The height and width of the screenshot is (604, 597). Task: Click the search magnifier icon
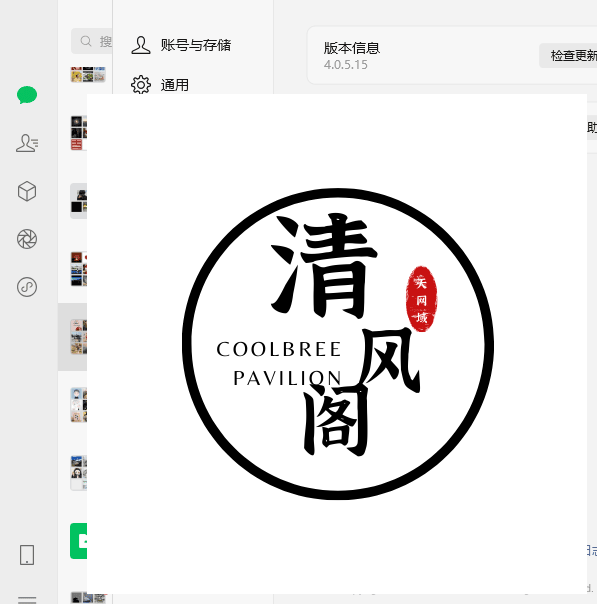(86, 41)
